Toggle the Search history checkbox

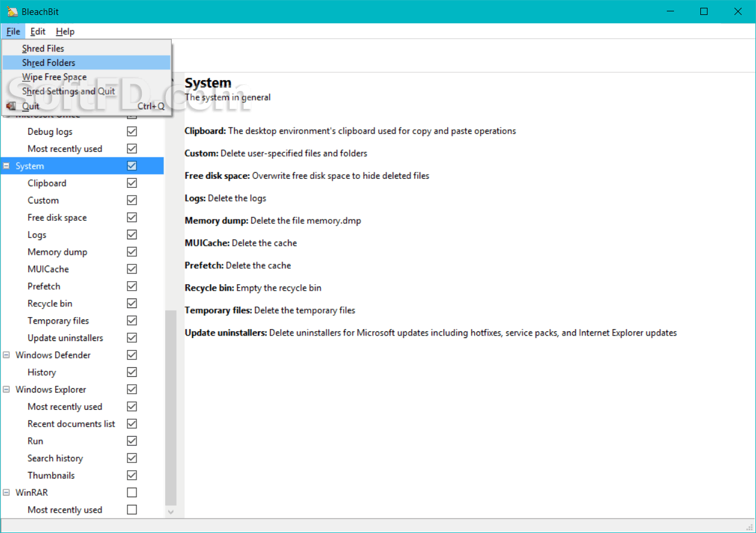[132, 458]
